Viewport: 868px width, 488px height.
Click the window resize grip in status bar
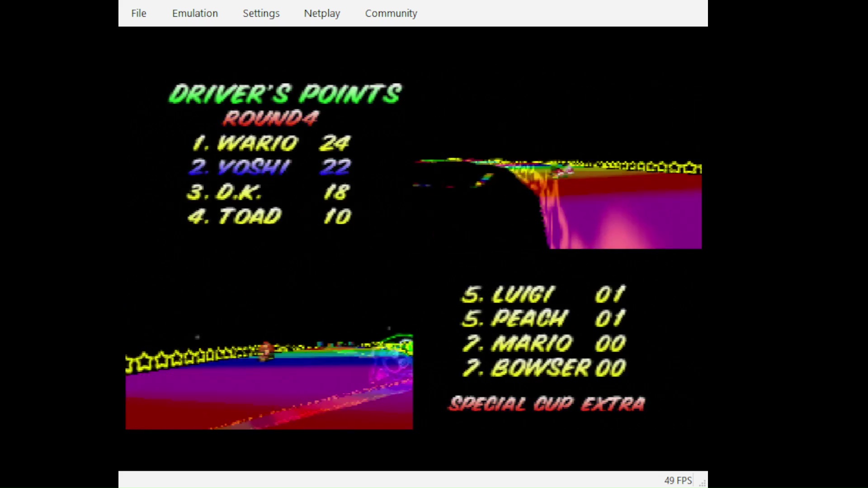point(703,483)
